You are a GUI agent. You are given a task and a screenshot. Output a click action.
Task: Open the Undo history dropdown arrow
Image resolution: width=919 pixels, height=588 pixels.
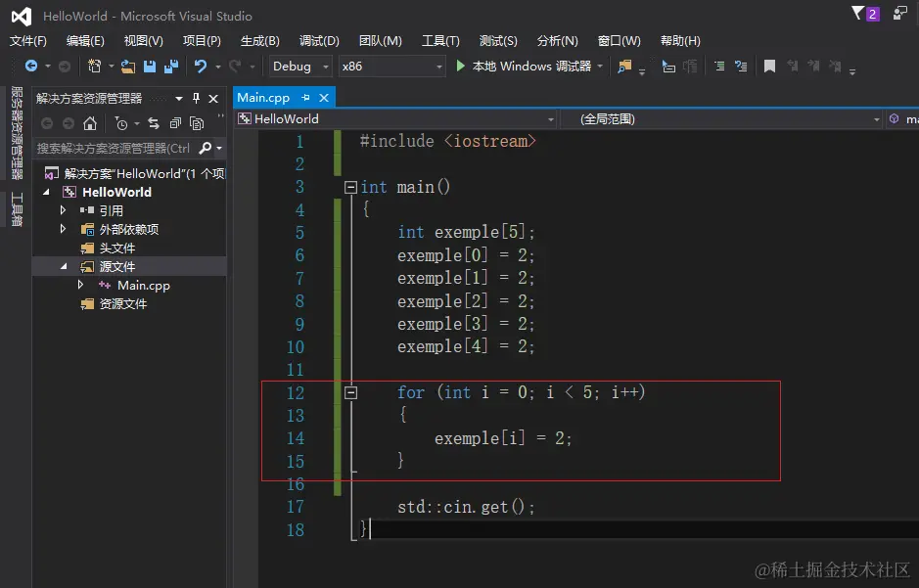(218, 67)
